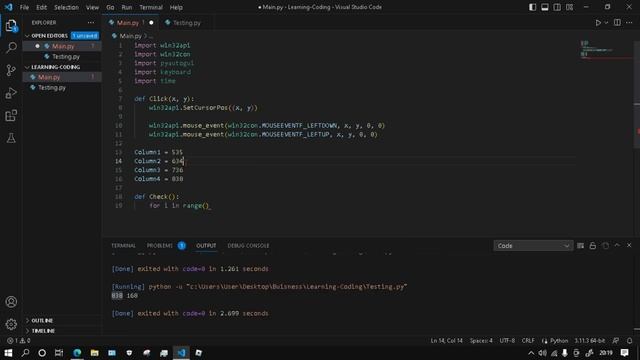The height and width of the screenshot is (360, 640).
Task: Open Microsoft Edge from taskbar
Action: pos(77,353)
